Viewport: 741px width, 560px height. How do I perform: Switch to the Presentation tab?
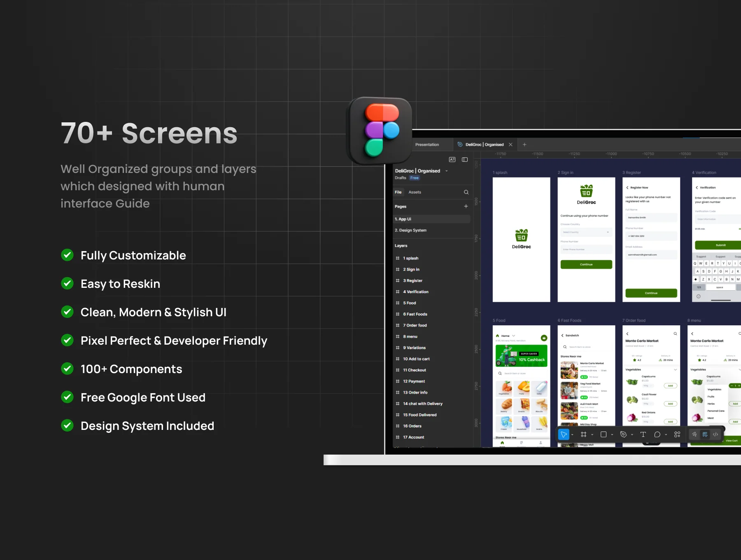coord(427,145)
